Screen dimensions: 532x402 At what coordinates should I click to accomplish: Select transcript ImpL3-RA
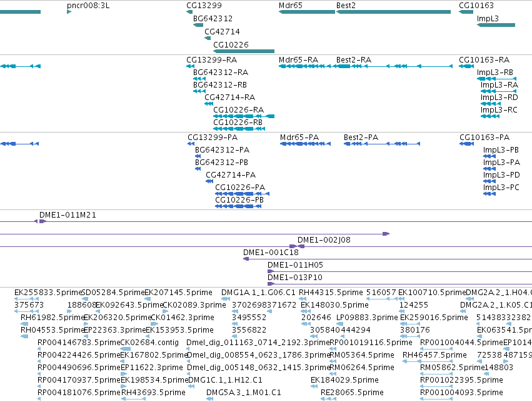point(498,91)
